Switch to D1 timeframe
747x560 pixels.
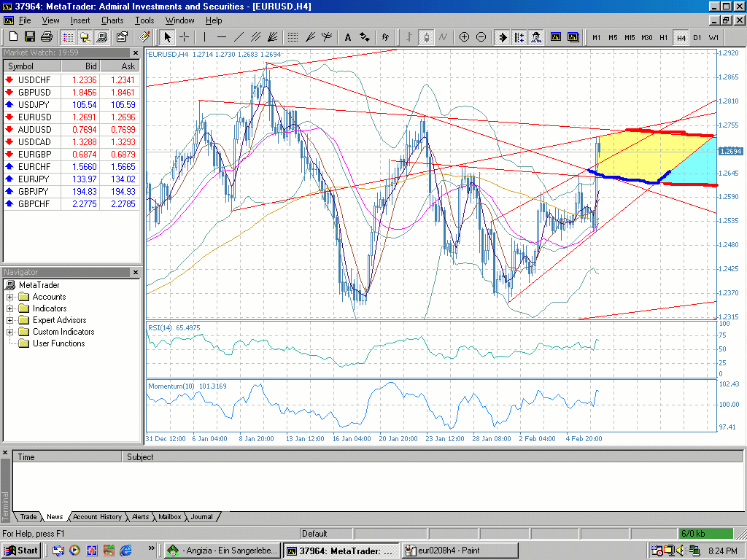697,37
